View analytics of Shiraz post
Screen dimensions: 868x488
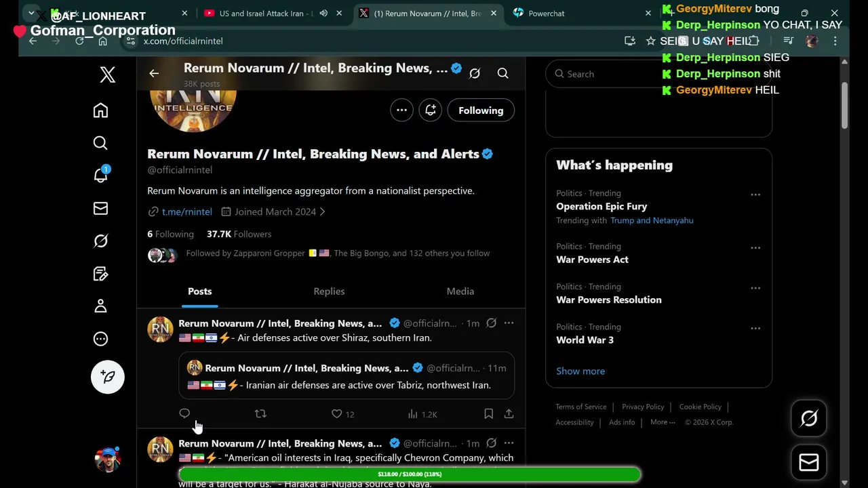click(x=422, y=414)
